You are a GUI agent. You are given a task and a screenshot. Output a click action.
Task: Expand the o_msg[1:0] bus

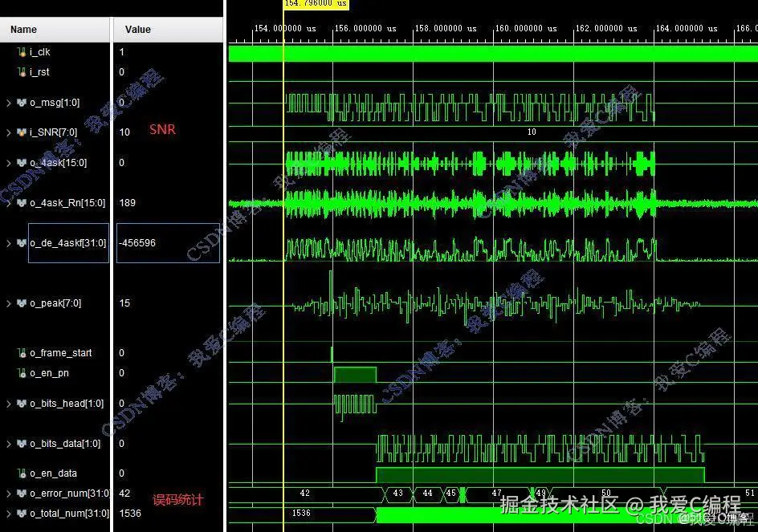coord(8,103)
